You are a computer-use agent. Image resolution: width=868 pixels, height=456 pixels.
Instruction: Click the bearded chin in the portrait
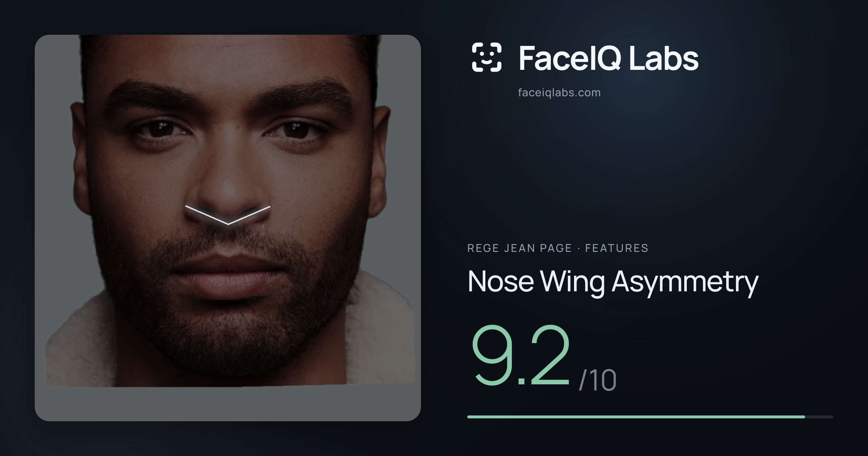coord(228,337)
